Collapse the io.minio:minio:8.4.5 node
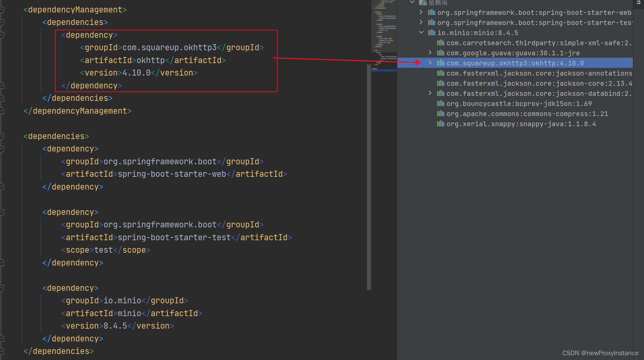The image size is (644, 360). [x=421, y=32]
